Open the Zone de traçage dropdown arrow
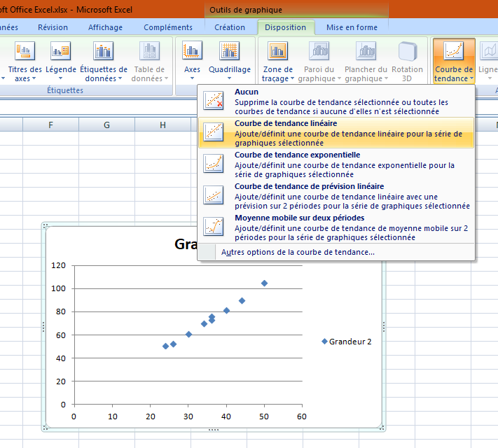 point(292,78)
